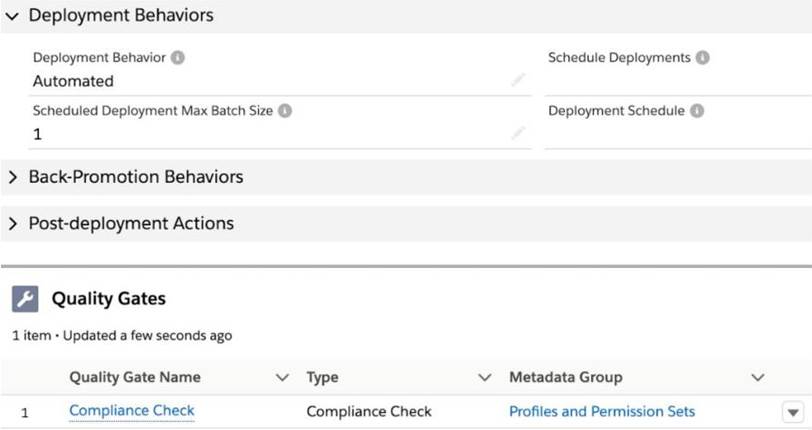
Task: Click the empty Deployment Schedule field
Action: tap(670, 134)
